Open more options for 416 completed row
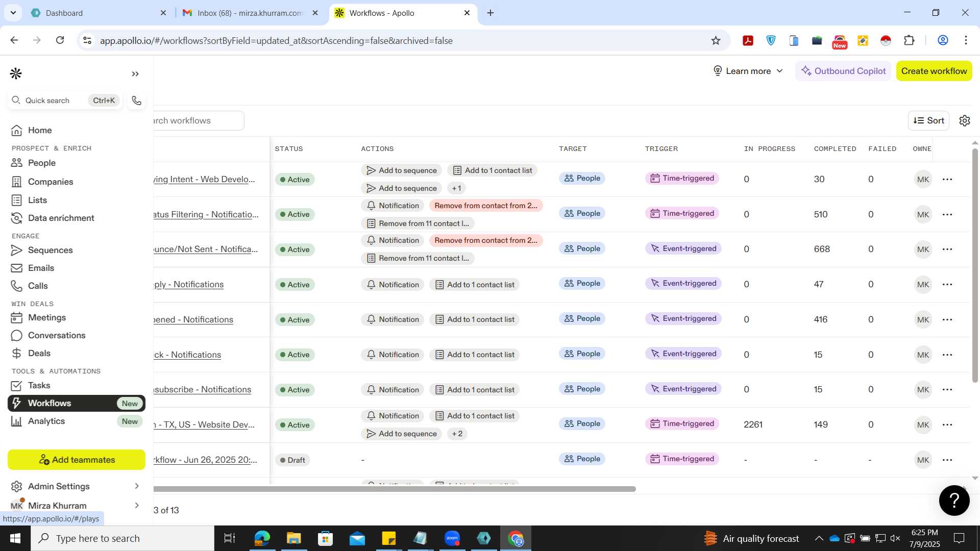This screenshot has width=980, height=551. [947, 319]
